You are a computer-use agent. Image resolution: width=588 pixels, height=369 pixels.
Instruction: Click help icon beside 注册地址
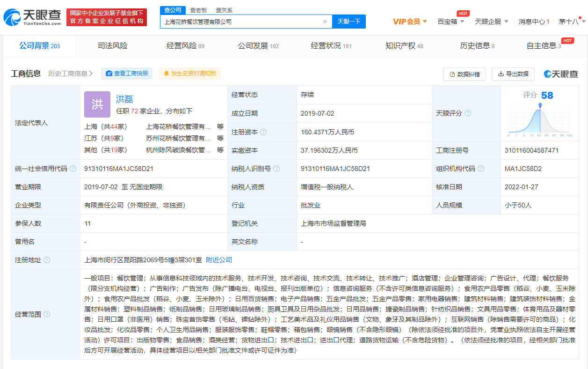pyautogui.click(x=47, y=260)
